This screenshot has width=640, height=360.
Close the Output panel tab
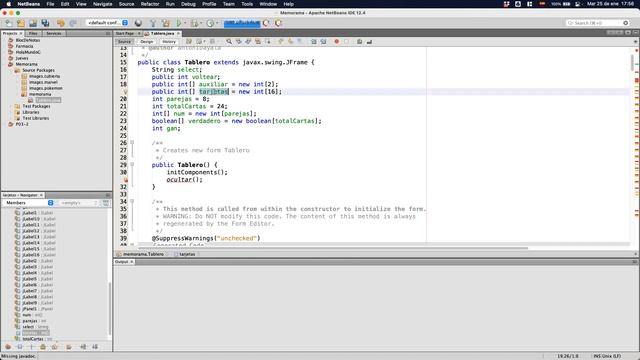click(x=131, y=262)
